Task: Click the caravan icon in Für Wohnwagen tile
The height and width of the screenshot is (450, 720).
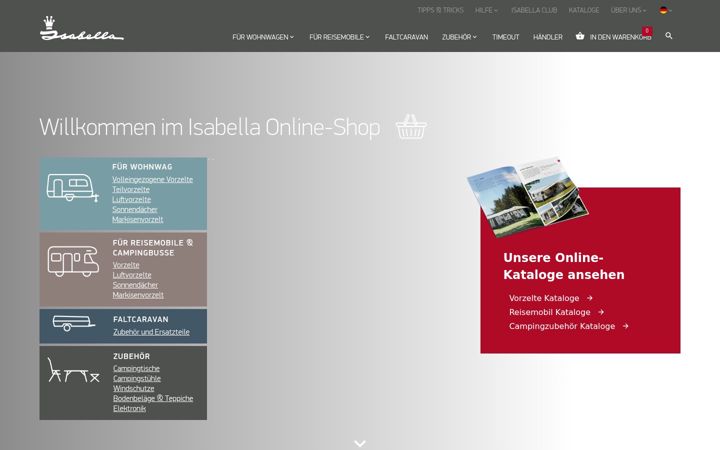Action: point(73,187)
